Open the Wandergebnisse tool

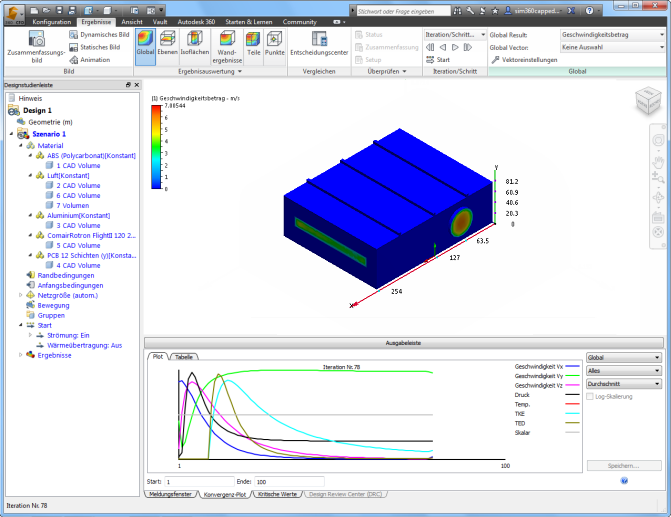227,47
